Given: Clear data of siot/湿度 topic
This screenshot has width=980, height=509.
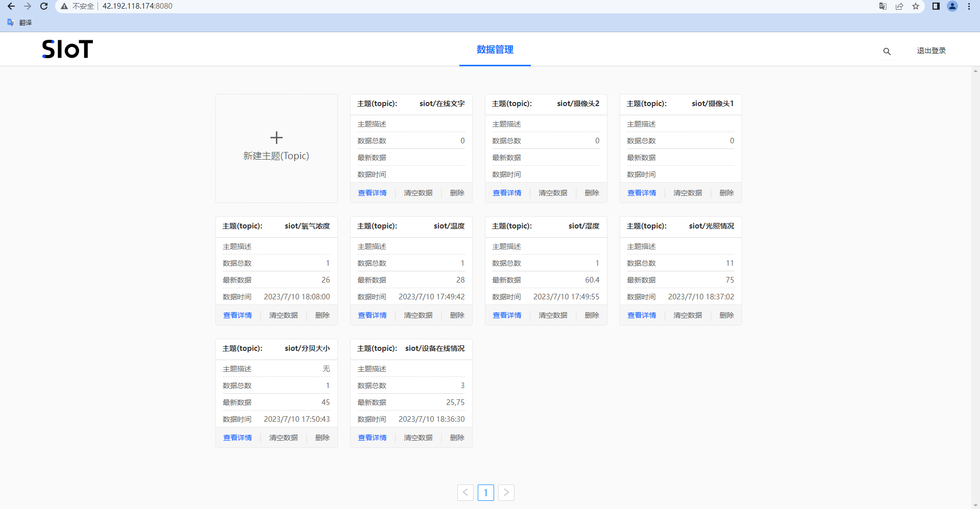Looking at the screenshot, I should pos(553,315).
